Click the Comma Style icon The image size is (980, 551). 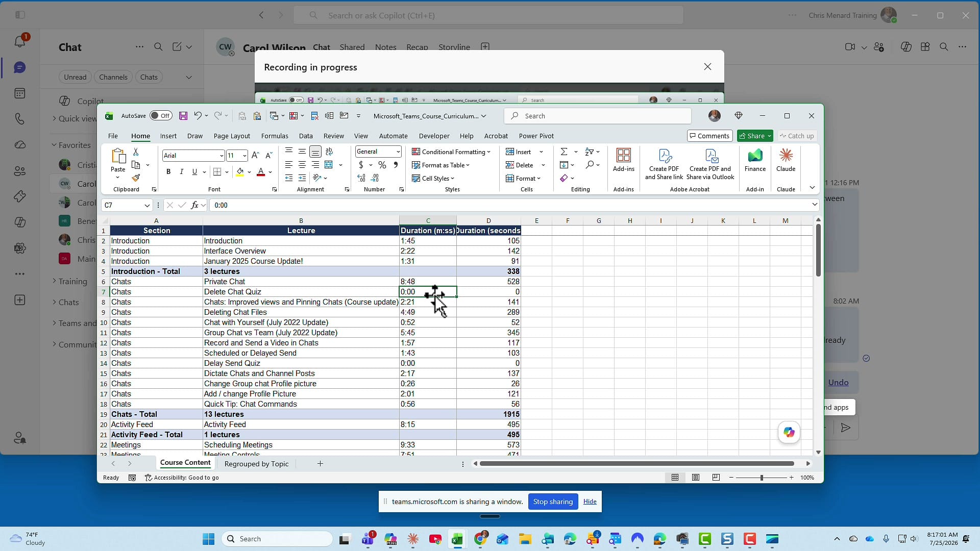click(x=396, y=165)
